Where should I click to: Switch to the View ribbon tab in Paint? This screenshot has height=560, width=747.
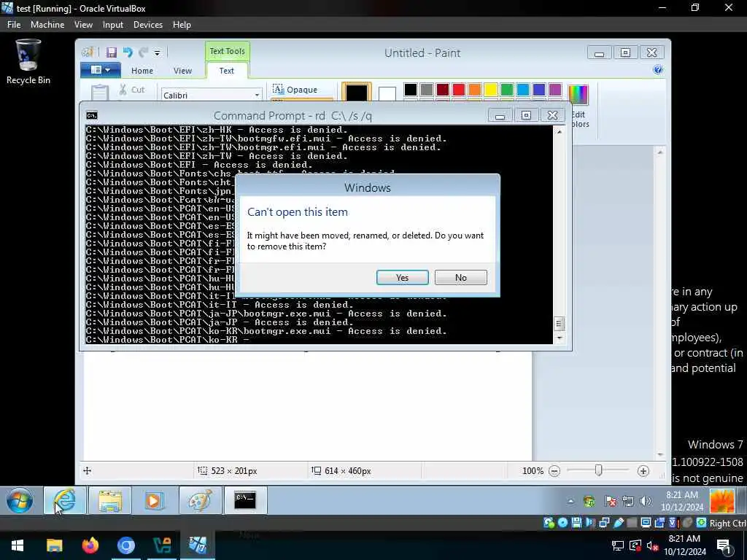182,71
